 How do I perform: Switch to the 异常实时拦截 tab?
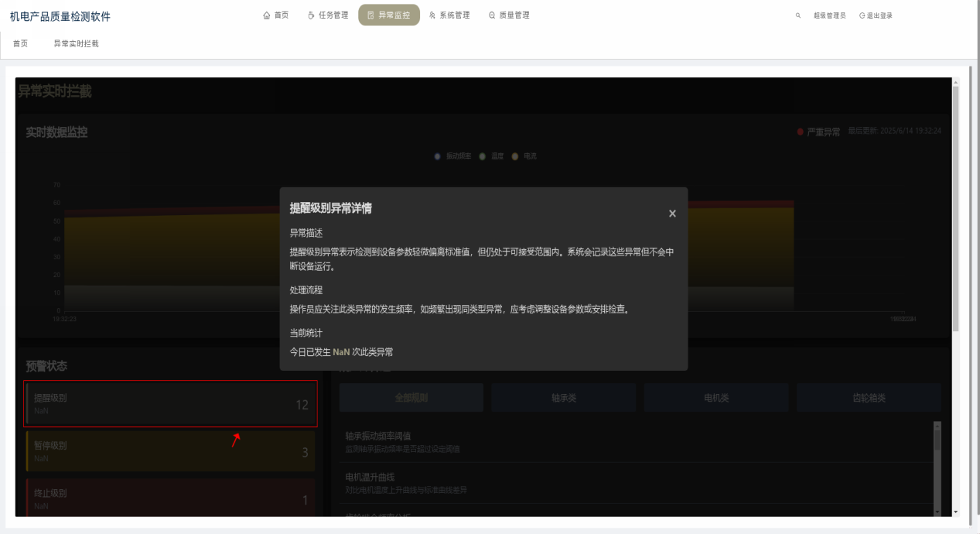pyautogui.click(x=76, y=43)
